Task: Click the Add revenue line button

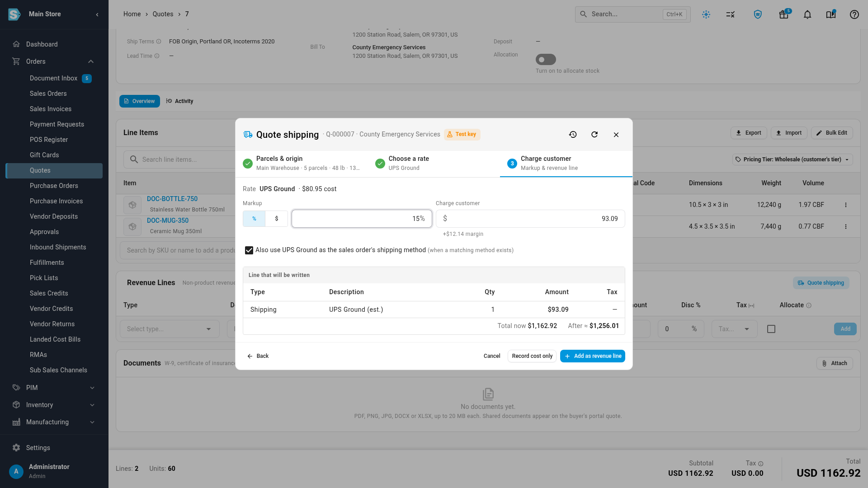Action: pyautogui.click(x=845, y=329)
